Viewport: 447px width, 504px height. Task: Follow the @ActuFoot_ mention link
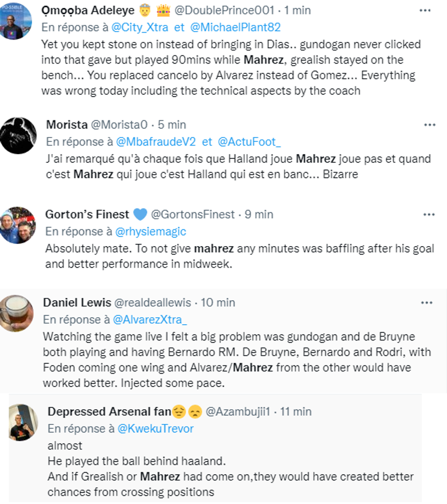pyautogui.click(x=249, y=141)
